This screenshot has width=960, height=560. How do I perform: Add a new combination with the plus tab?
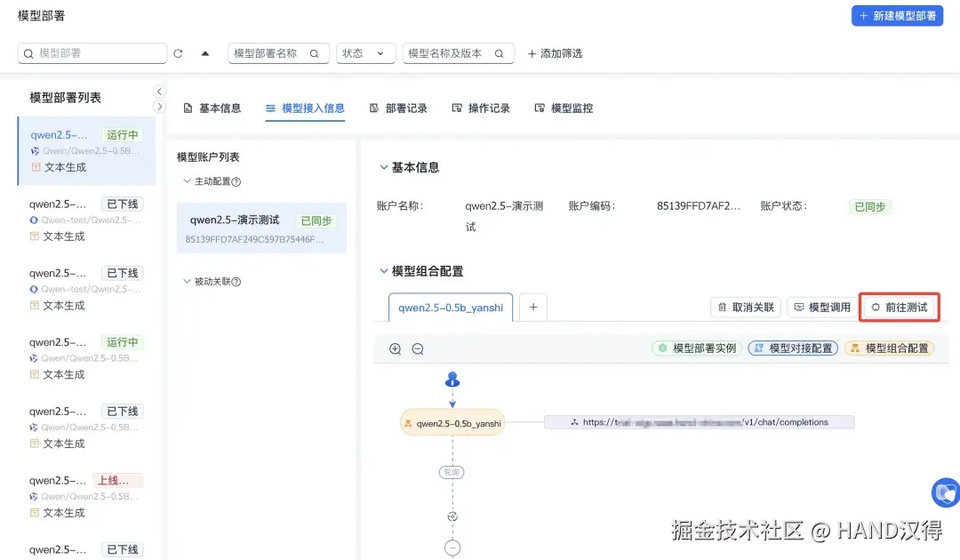(x=533, y=308)
